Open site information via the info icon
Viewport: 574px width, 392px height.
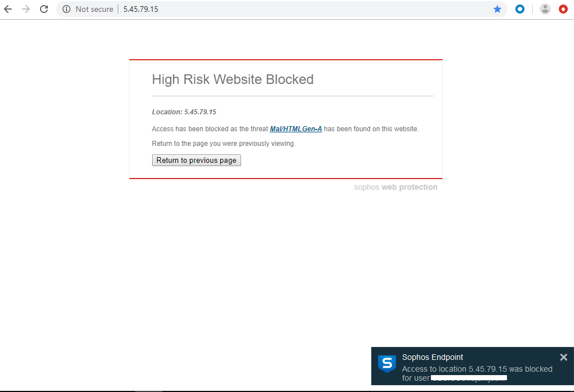(x=66, y=9)
